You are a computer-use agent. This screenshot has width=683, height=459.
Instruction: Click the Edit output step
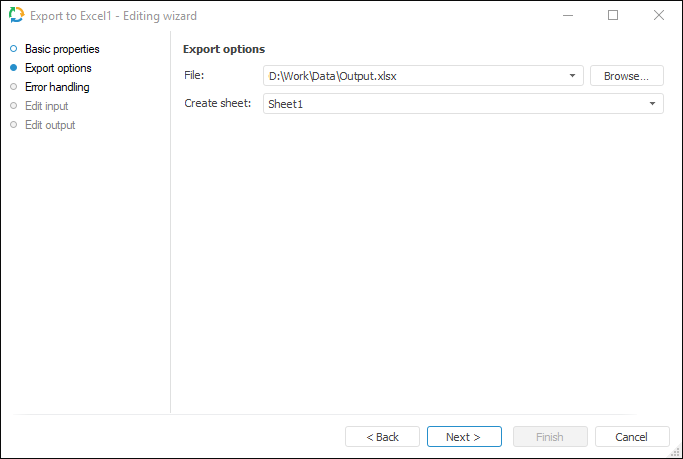pyautogui.click(x=50, y=125)
